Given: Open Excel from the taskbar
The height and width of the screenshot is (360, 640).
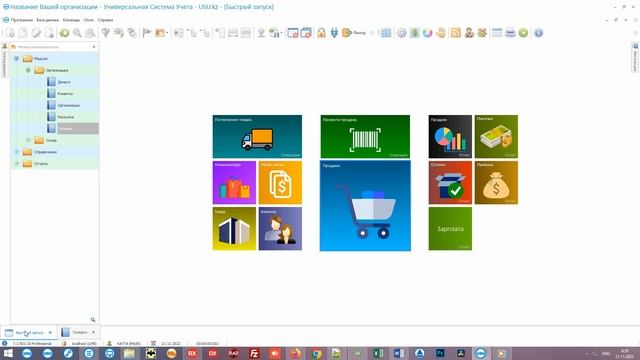Looking at the screenshot, I should point(378,353).
